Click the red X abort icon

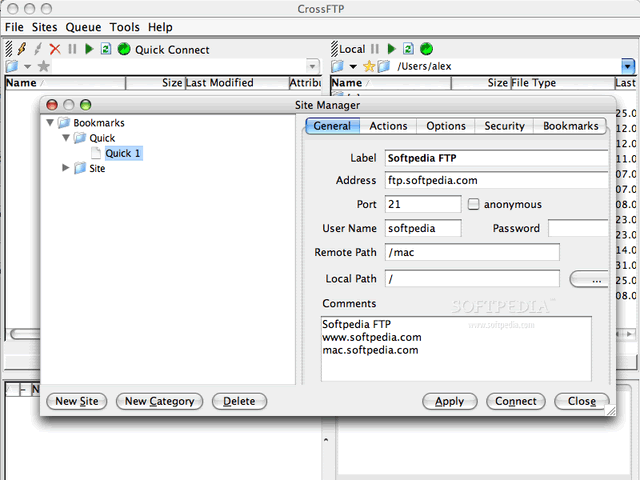pos(55,49)
